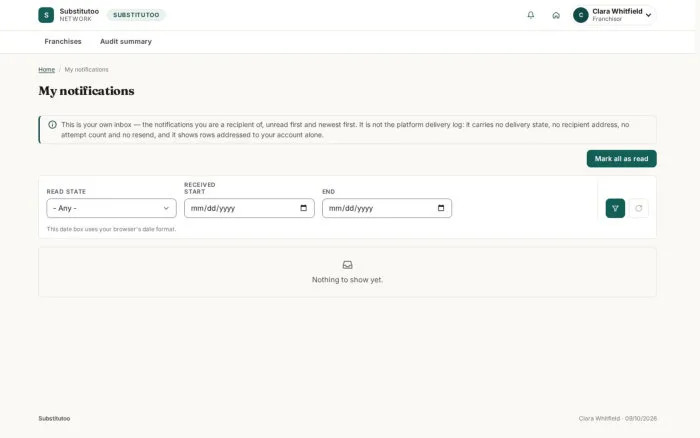The height and width of the screenshot is (438, 700).
Task: Click Clara Whitfield's avatar circle
Action: coord(581,15)
